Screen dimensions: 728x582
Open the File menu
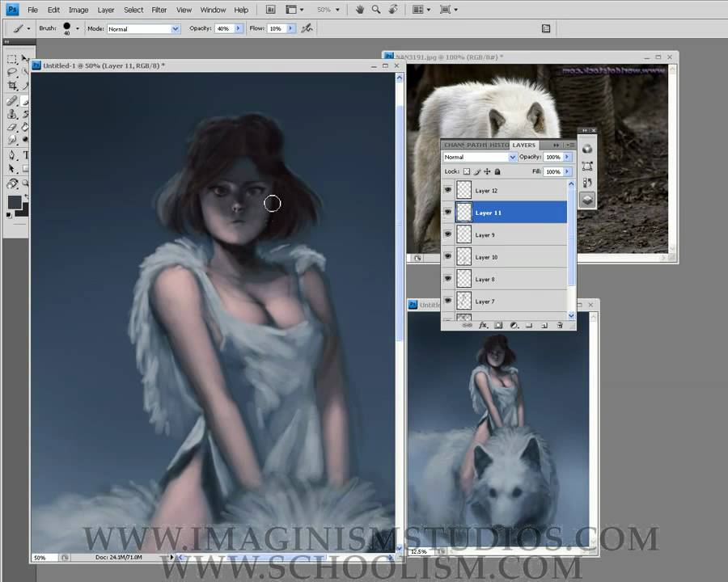click(x=32, y=10)
